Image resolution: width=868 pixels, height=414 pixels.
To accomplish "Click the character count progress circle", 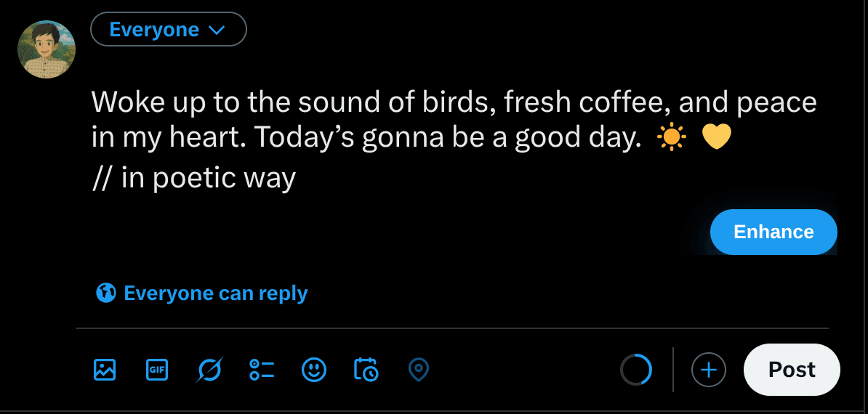I will point(636,370).
